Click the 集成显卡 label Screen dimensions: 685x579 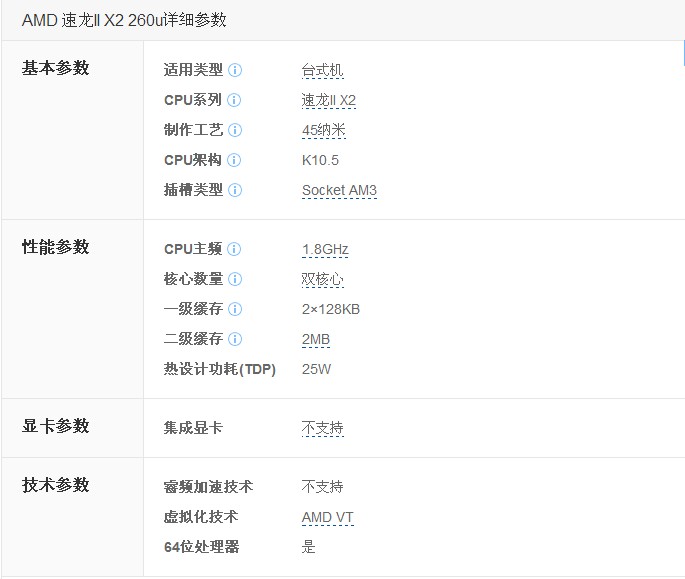pyautogui.click(x=193, y=427)
